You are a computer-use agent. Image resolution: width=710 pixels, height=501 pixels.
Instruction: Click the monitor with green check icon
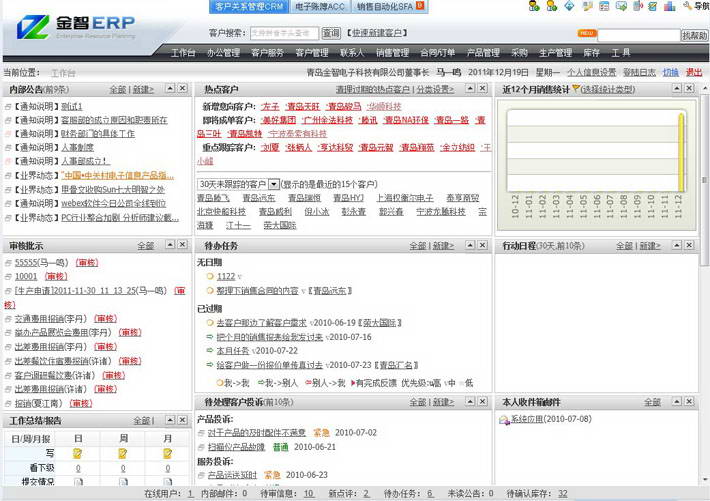point(621,6)
